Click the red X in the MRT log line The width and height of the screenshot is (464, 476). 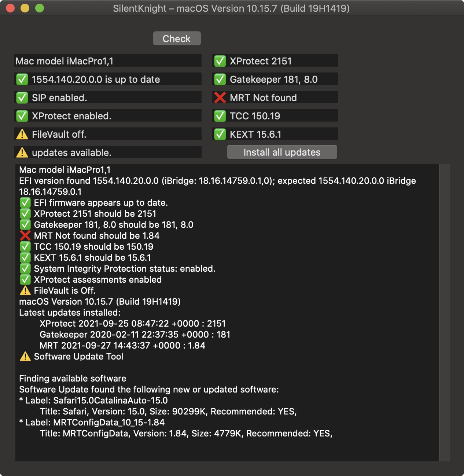[x=25, y=236]
